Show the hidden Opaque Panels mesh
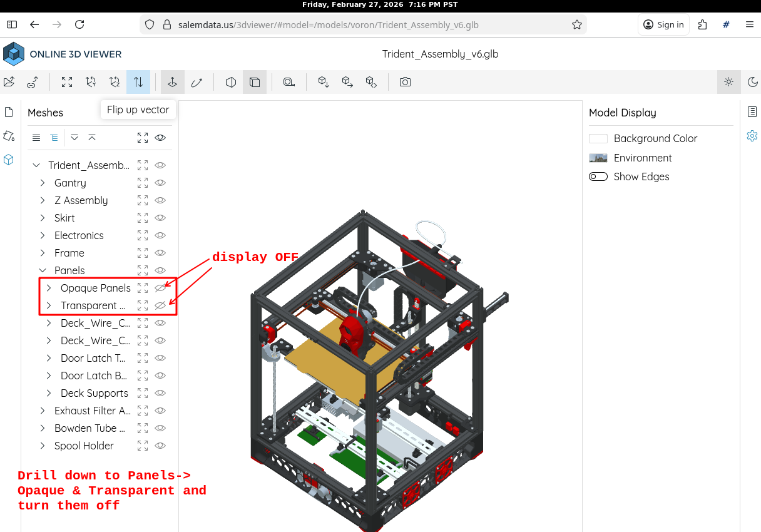Viewport: 761px width, 532px height. pos(160,288)
